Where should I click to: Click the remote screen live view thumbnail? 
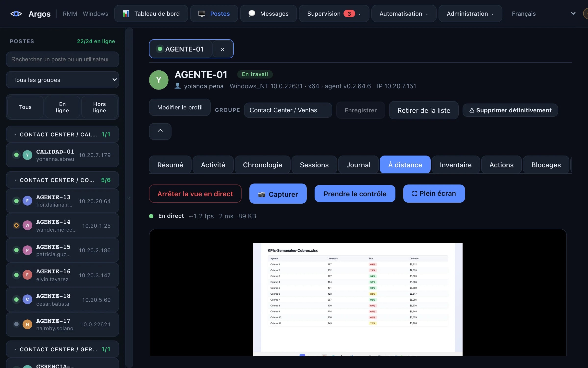(x=358, y=300)
